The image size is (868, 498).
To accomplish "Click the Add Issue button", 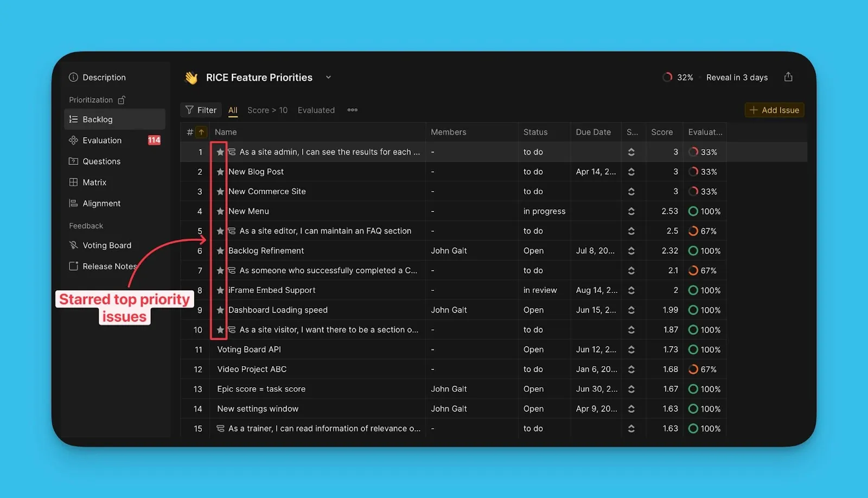I will [x=774, y=110].
